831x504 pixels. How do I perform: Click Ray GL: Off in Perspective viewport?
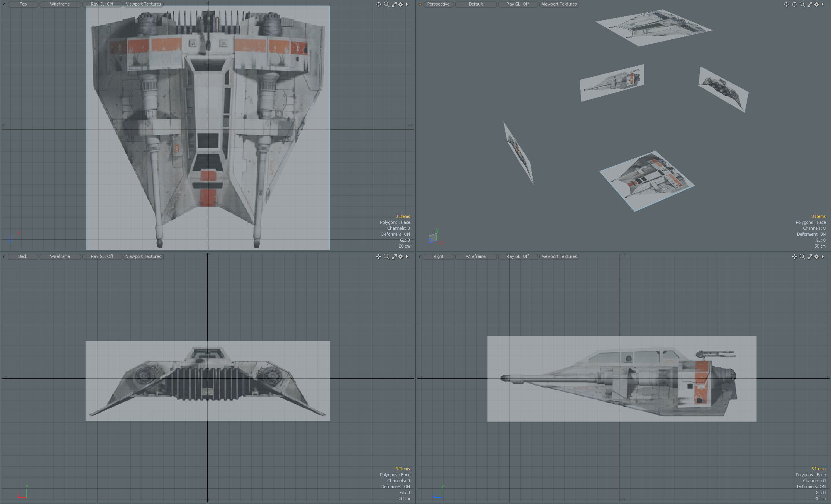(518, 4)
